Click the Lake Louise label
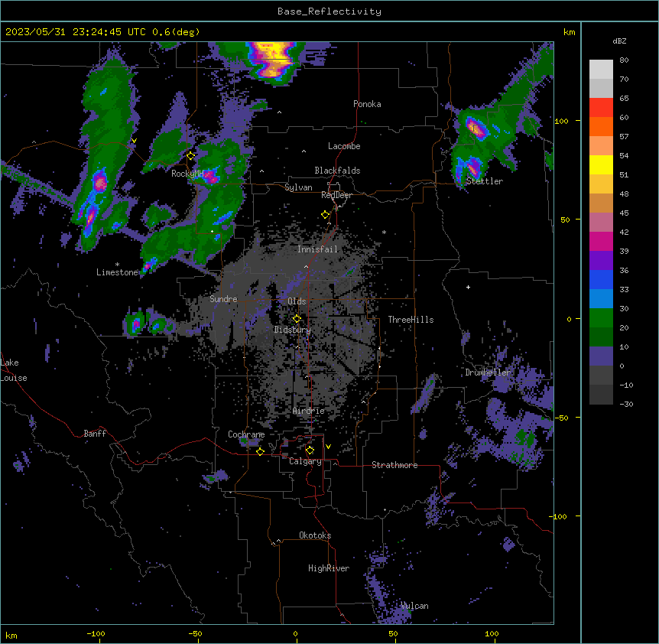The image size is (659, 644). coord(14,370)
